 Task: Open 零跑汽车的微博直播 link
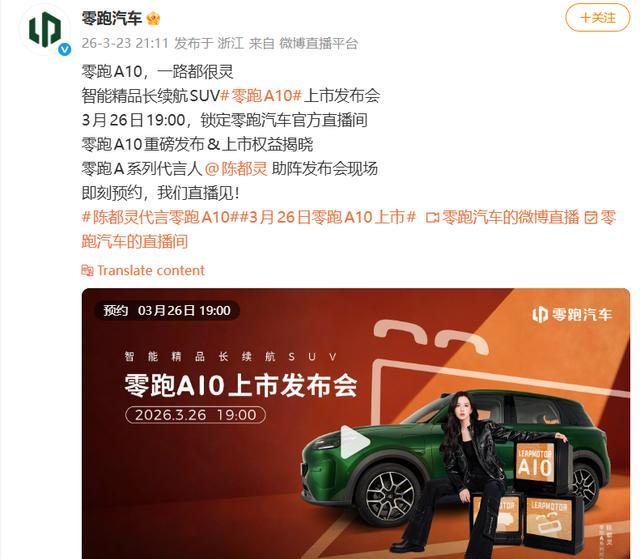coord(510,217)
